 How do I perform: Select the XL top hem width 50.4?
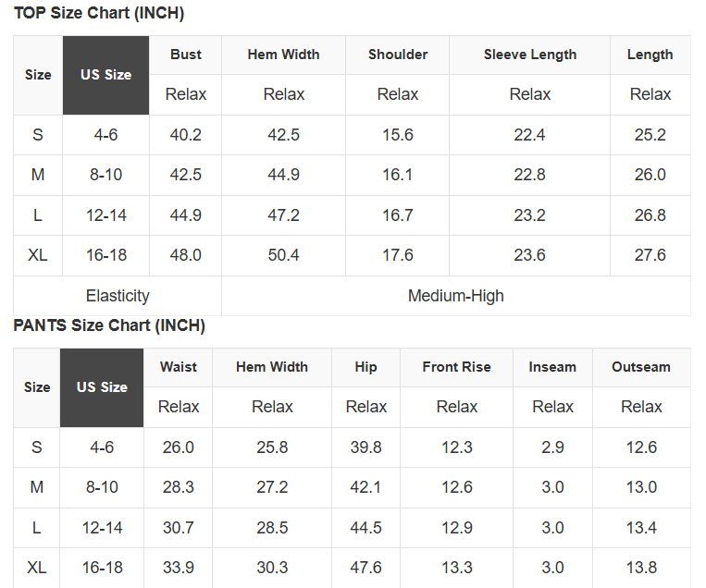tap(284, 255)
